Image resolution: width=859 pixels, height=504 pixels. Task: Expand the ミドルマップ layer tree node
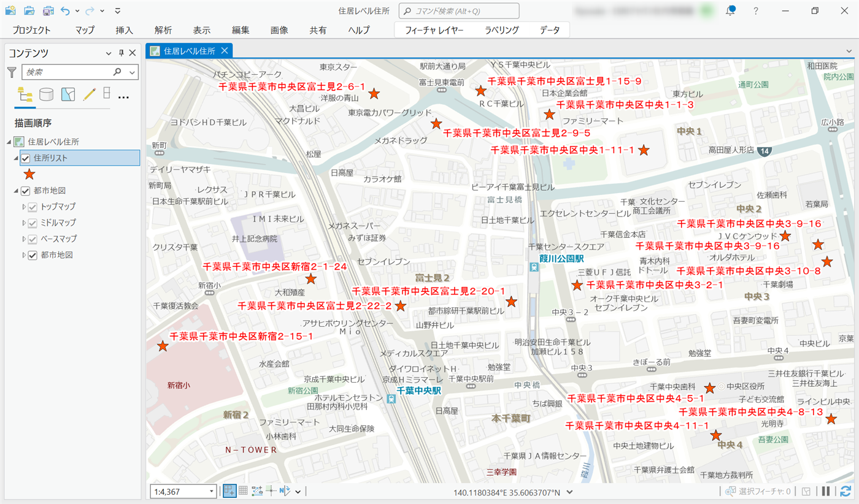point(24,223)
